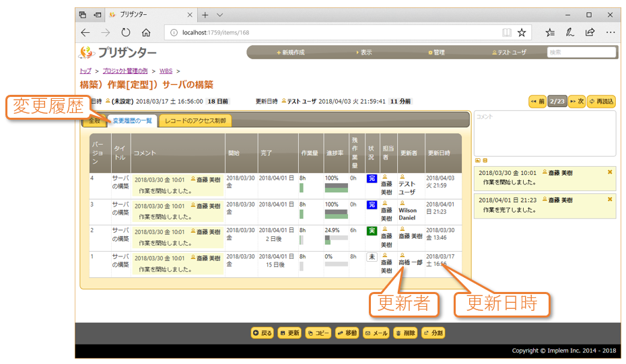Open the 新規作成 menu
Image resolution: width=626 pixels, height=364 pixels.
point(291,52)
